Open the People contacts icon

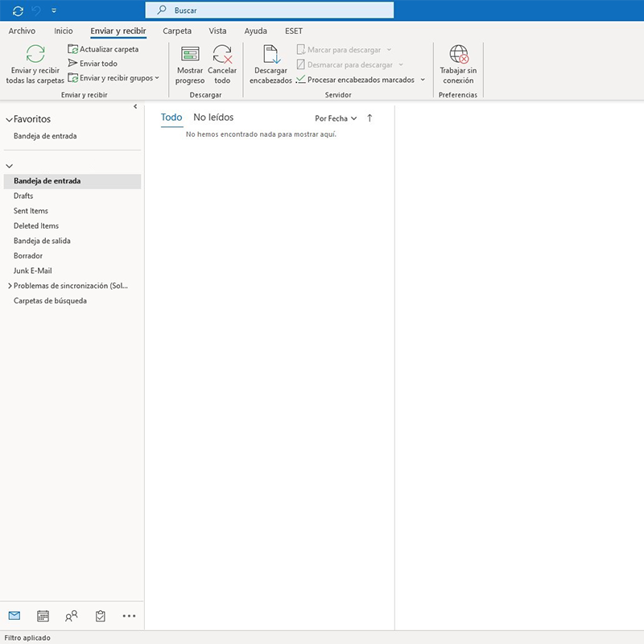coord(72,616)
